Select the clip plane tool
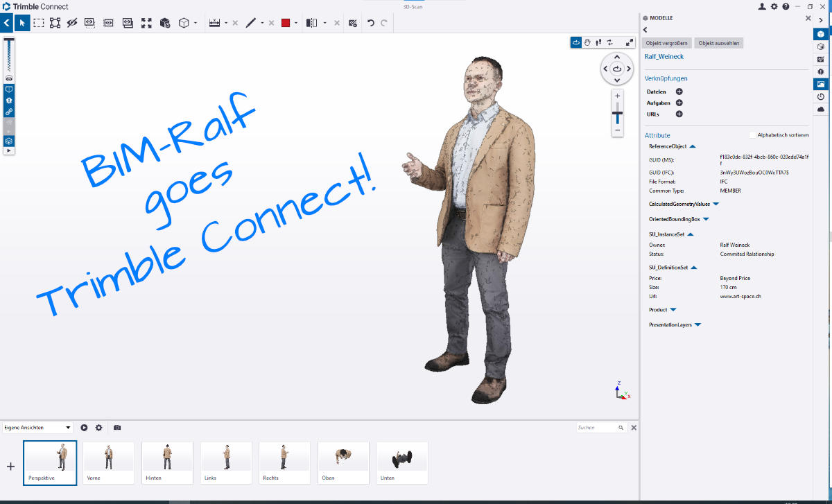Viewport: 832px width, 504px height. (312, 23)
